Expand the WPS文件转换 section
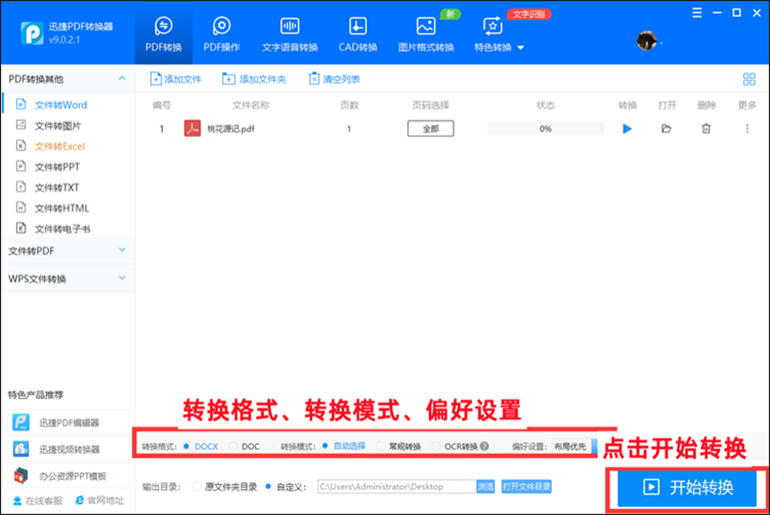 click(x=68, y=278)
